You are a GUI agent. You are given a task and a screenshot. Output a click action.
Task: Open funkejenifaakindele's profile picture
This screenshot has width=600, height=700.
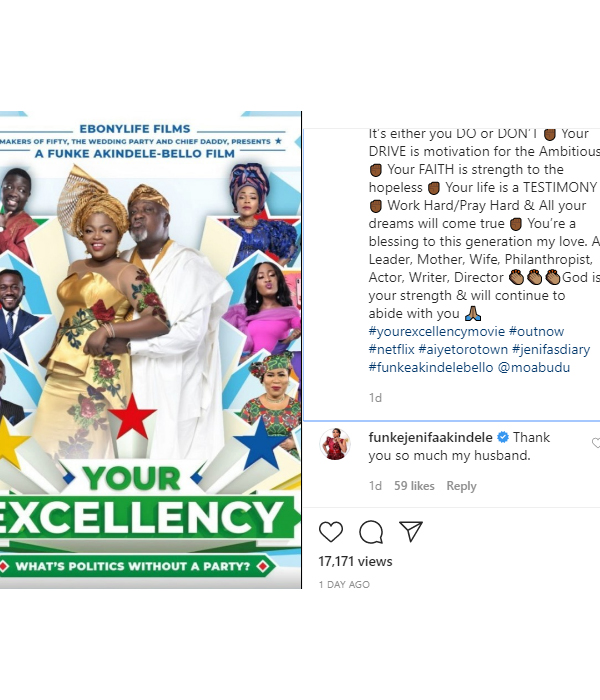[335, 444]
